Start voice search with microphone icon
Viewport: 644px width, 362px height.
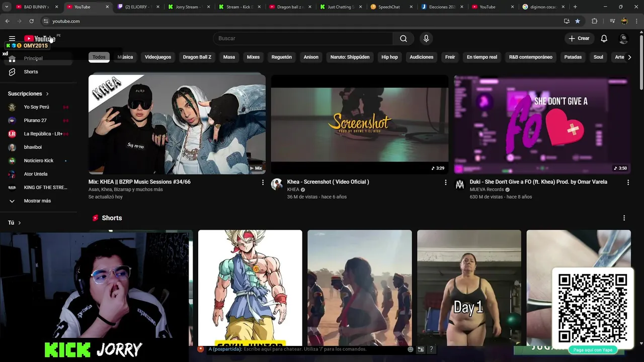(x=426, y=39)
